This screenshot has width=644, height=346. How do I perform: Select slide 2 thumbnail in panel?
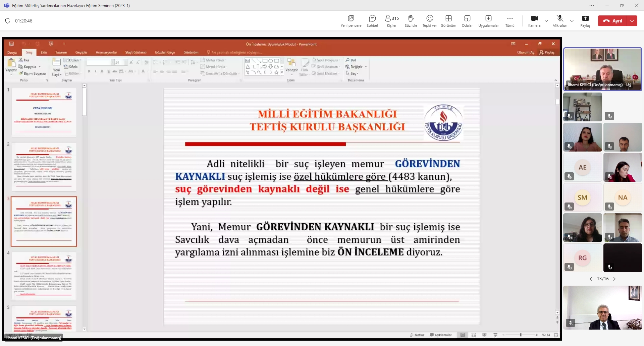[x=44, y=167]
